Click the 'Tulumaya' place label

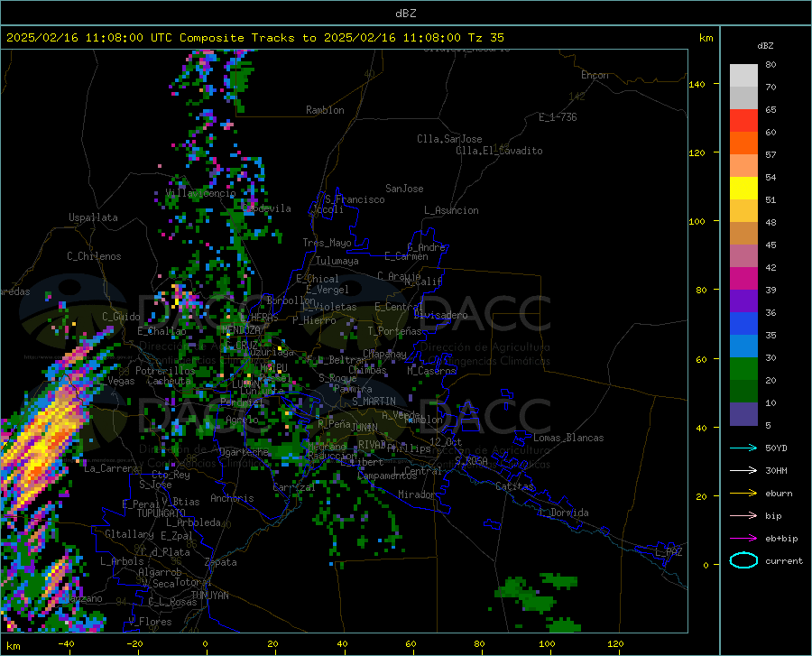pyautogui.click(x=337, y=261)
